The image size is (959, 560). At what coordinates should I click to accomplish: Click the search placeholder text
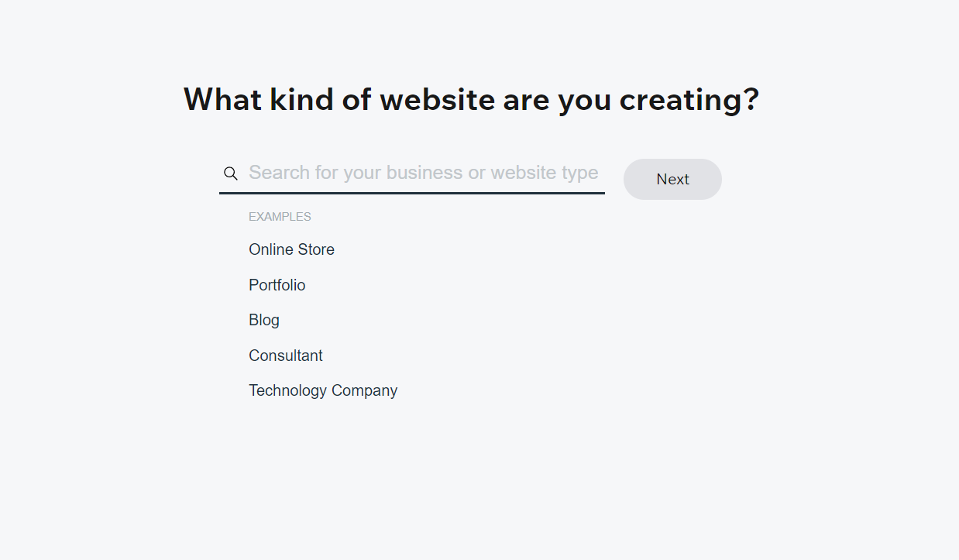pos(423,173)
